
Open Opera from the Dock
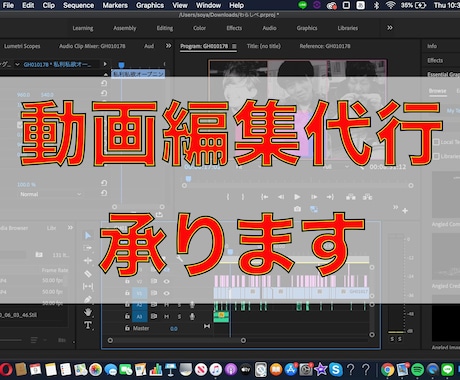click(x=6, y=369)
